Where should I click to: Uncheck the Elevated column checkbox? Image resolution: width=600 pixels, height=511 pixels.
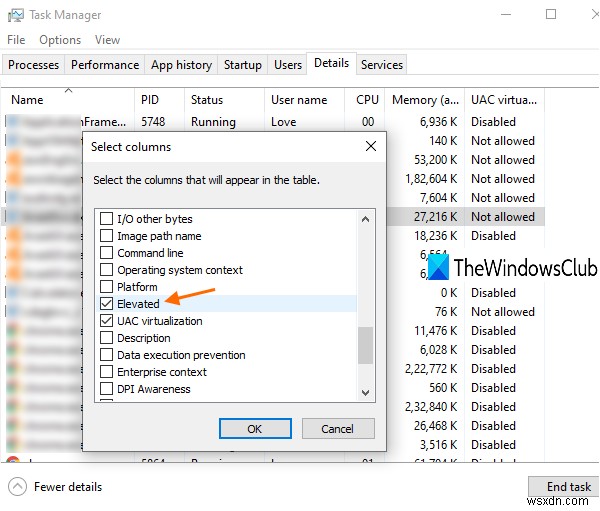pos(106,304)
